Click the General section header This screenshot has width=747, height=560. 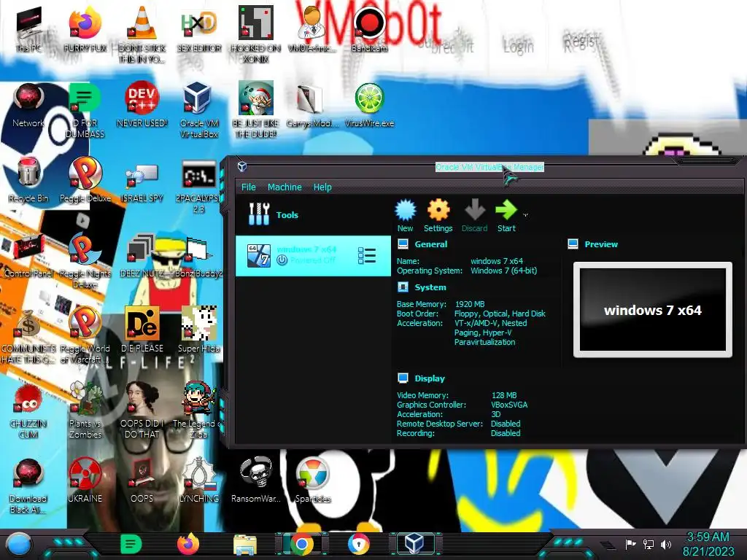click(430, 244)
